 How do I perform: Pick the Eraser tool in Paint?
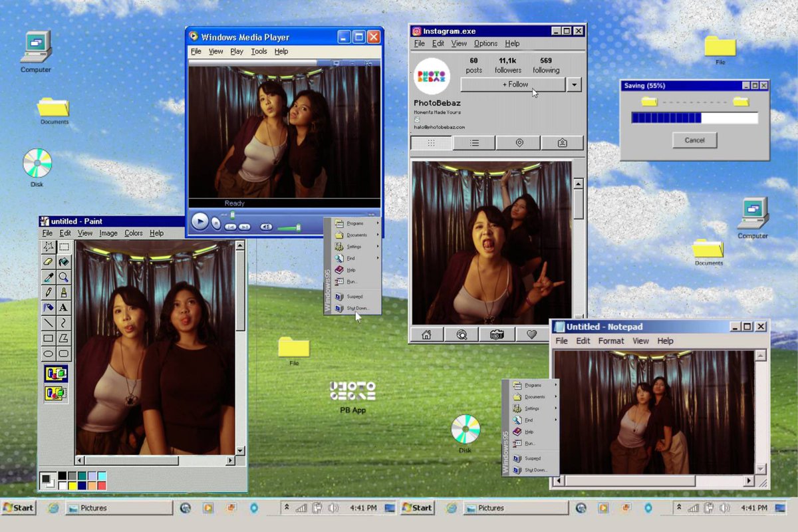coord(49,262)
